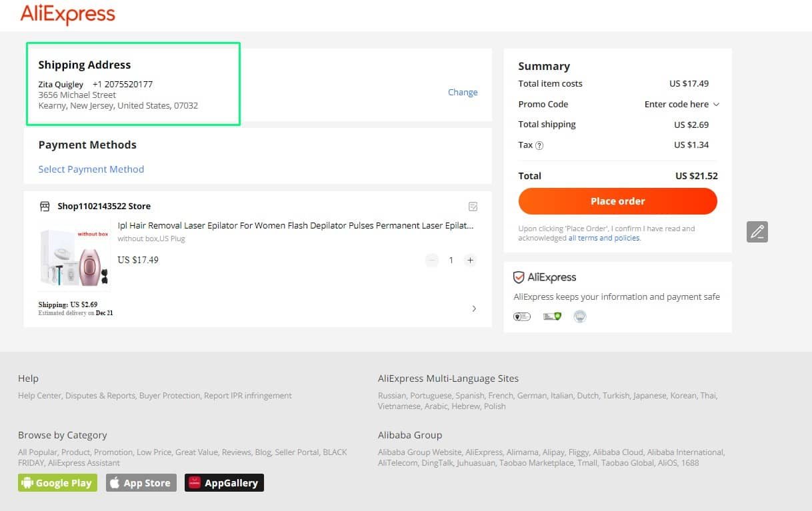This screenshot has width=812, height=511.
Task: Click the second payment security badge
Action: [552, 316]
